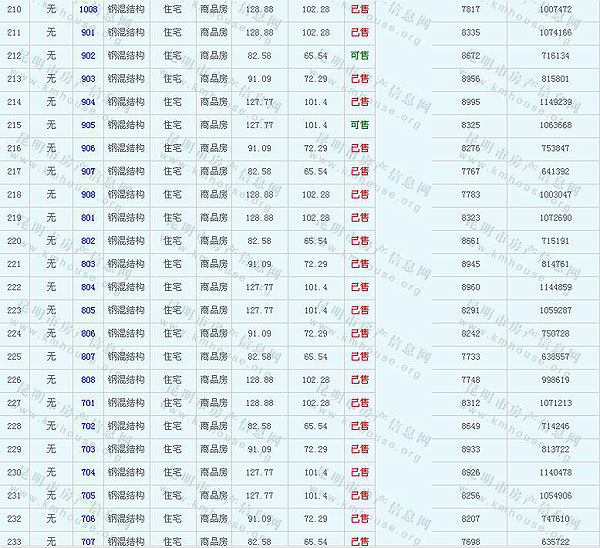Open room 901 details link
Image resolution: width=600 pixels, height=548 pixels.
88,32
